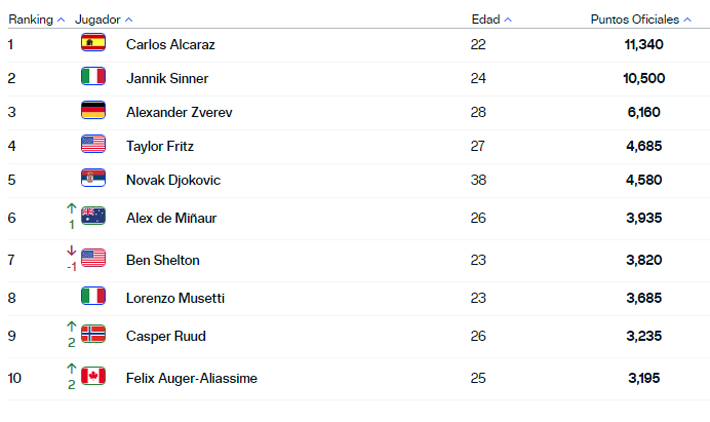Open Jannik Sinner player profile
This screenshot has height=422, width=710.
coord(167,78)
